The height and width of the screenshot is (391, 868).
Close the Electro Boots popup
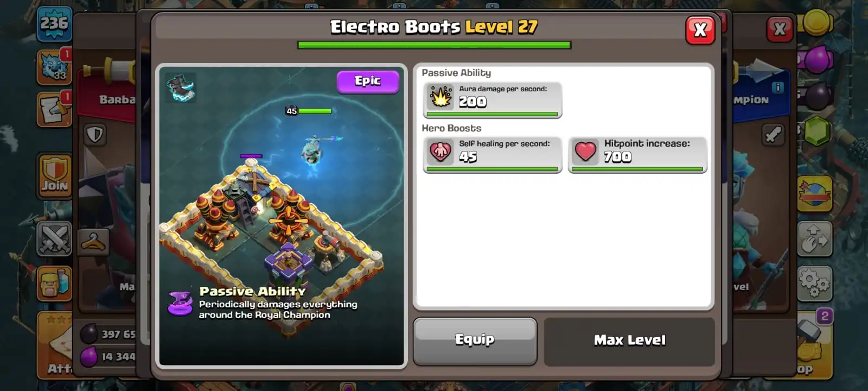click(x=700, y=30)
